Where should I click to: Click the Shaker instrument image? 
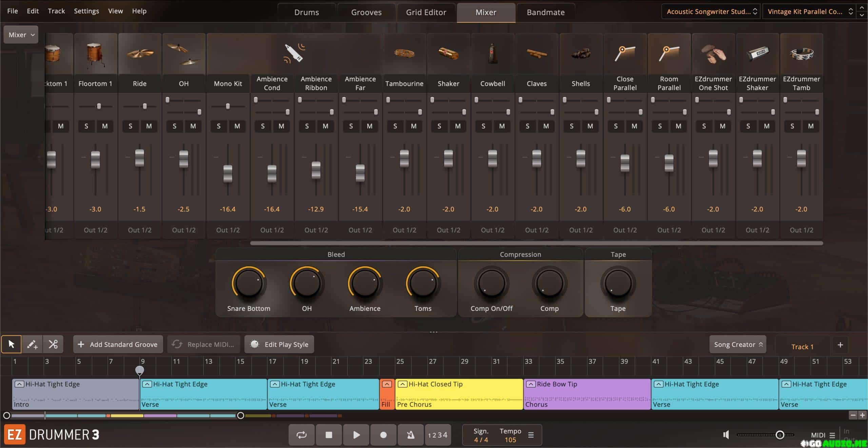pyautogui.click(x=448, y=54)
